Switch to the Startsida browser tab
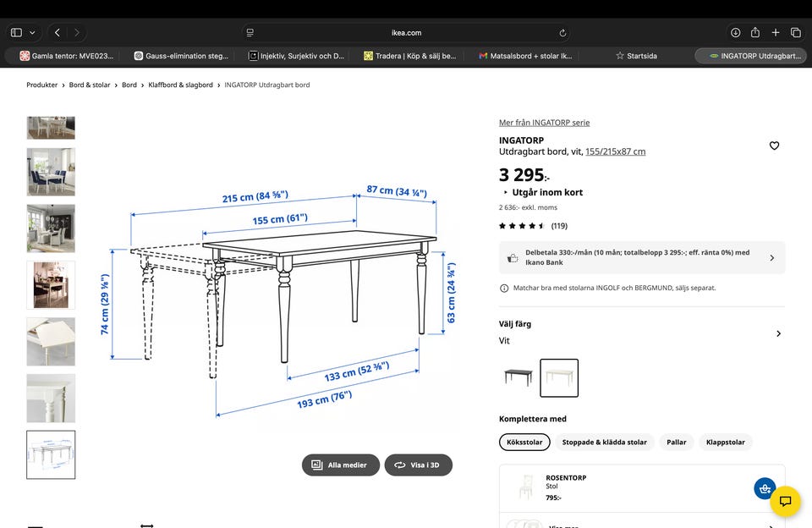 click(x=635, y=56)
